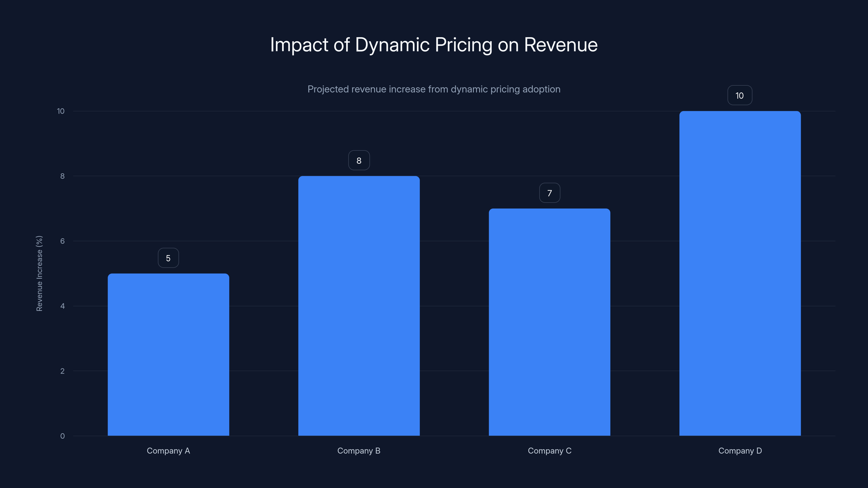Image resolution: width=868 pixels, height=488 pixels.
Task: Click the chart title 'Impact of Dynamic Pricing on Revenue'
Action: pos(434,45)
